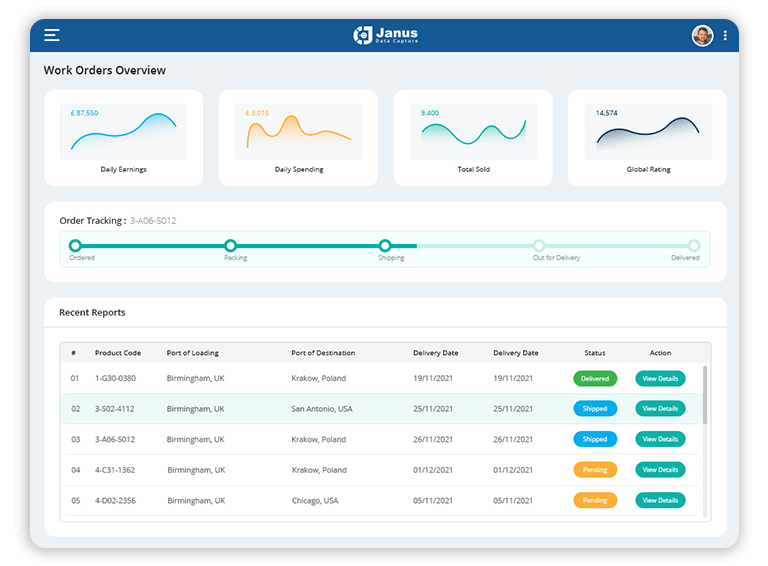768x566 pixels.
Task: Click the Packing step marker
Action: [230, 245]
